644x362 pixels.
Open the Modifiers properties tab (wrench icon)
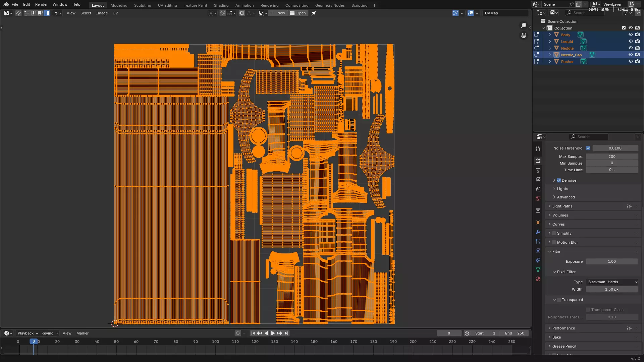(538, 232)
